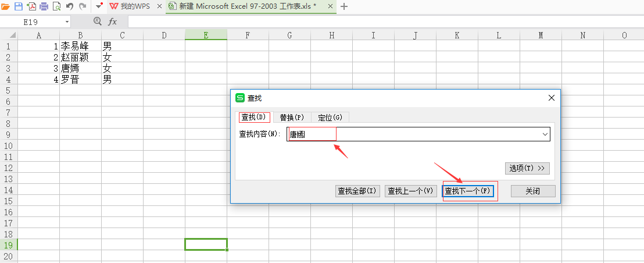Expand the 查找内容 history dropdown
Image resolution: width=644 pixels, height=263 pixels.
[x=545, y=134]
